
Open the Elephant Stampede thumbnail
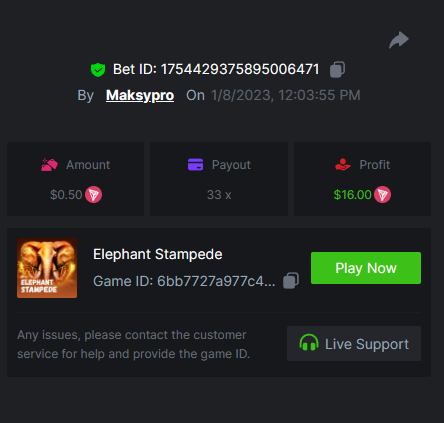point(47,268)
